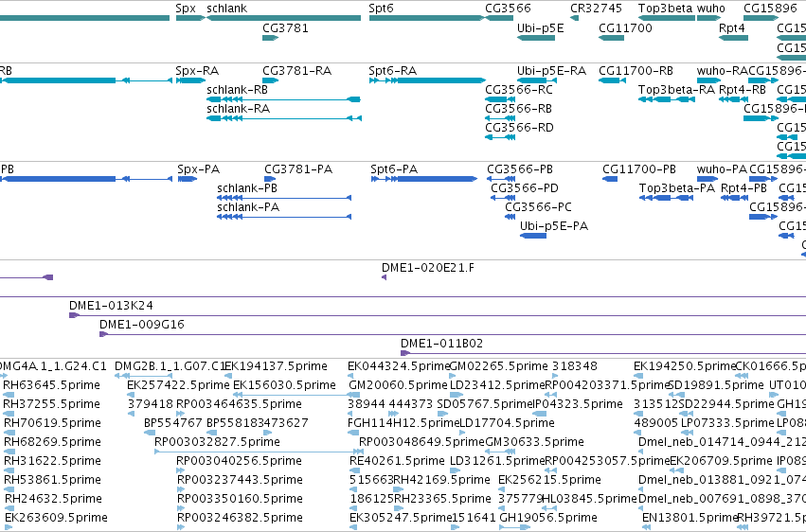Select the GM20060.5prime EST label
The height and width of the screenshot is (532, 806).
(398, 385)
